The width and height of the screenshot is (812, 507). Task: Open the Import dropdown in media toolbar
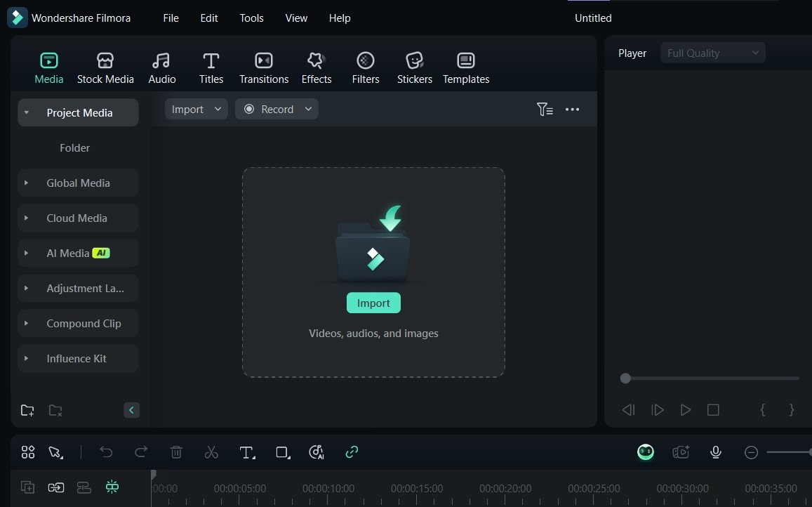tap(197, 110)
